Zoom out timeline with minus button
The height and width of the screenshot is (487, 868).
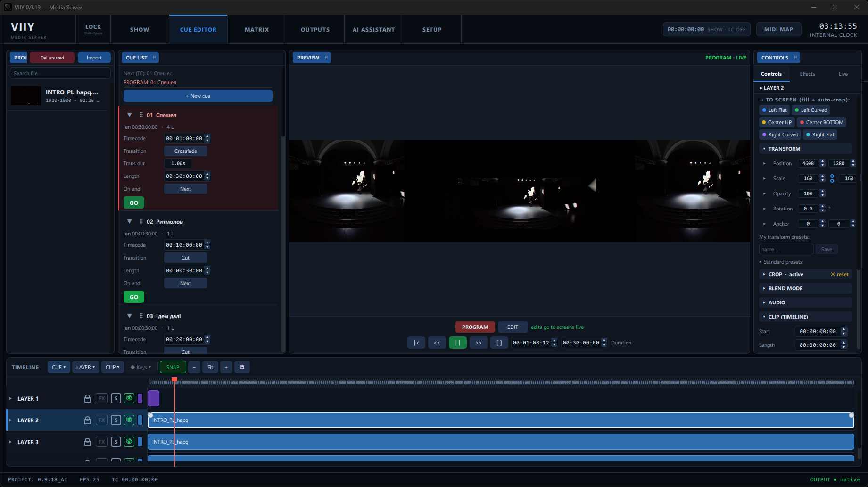pyautogui.click(x=194, y=367)
